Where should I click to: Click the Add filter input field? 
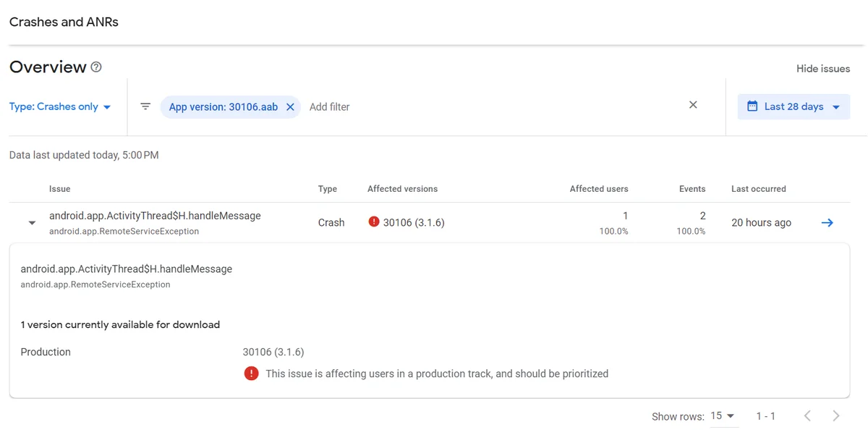330,106
